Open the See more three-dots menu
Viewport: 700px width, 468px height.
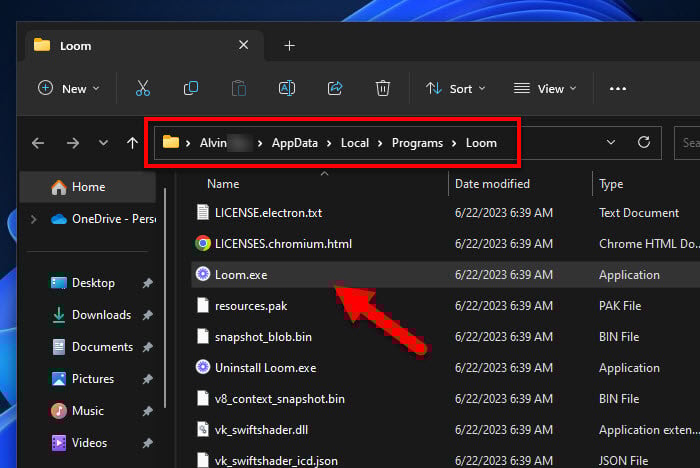pos(618,89)
